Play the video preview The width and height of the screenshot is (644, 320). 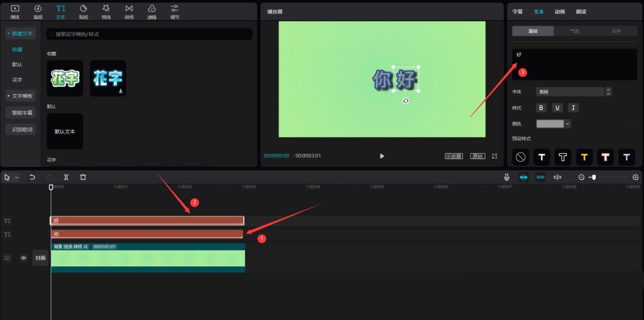click(382, 156)
